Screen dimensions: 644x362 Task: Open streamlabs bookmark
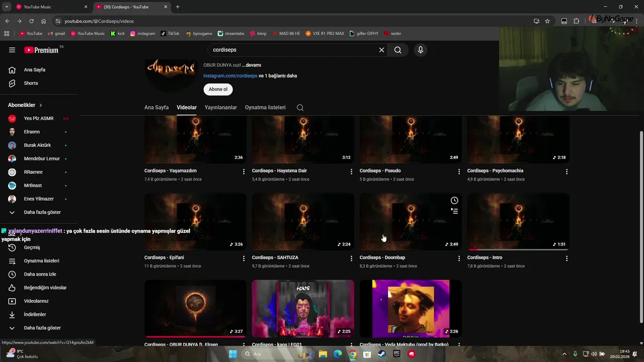click(x=231, y=33)
